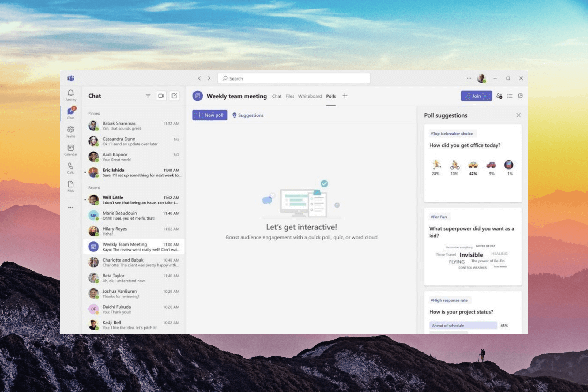The image size is (588, 392).
Task: Open the filter chats icon
Action: click(x=148, y=96)
